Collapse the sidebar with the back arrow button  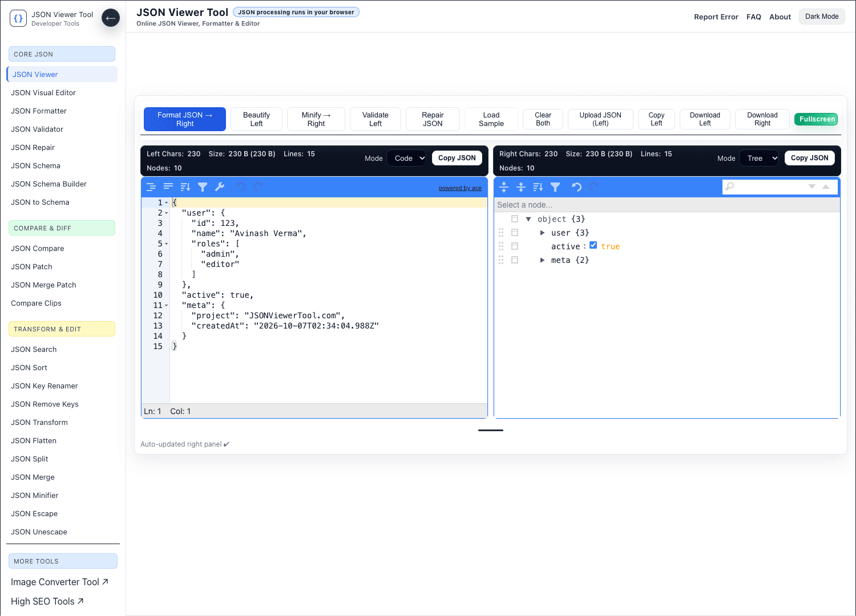coord(111,18)
